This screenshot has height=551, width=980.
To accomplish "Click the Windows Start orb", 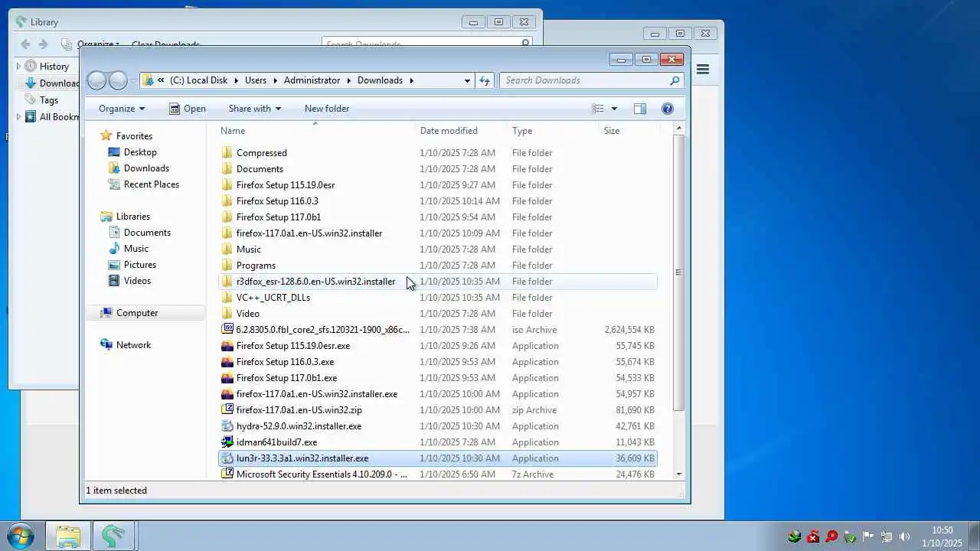I will pos(21,536).
